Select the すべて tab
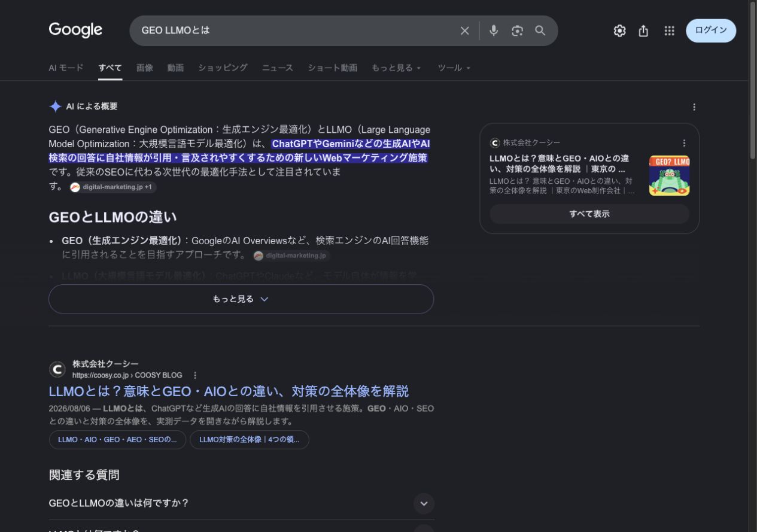Viewport: 757px width, 532px height. (x=110, y=68)
